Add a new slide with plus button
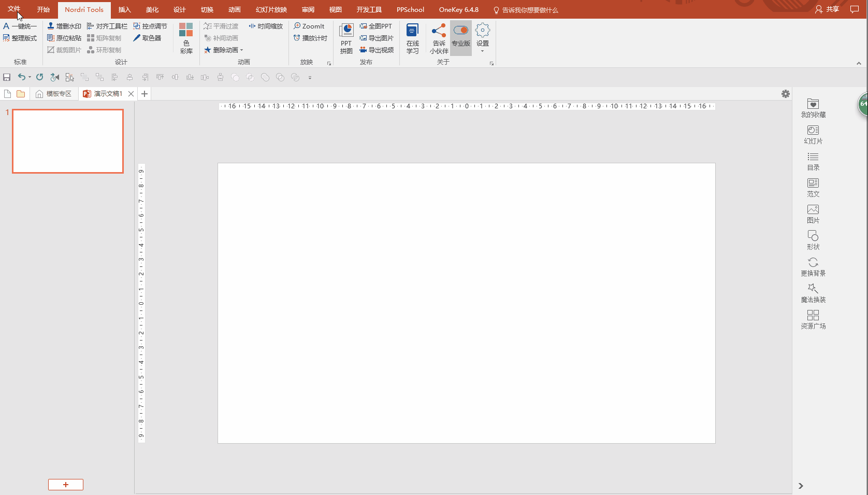This screenshot has height=495, width=868. pyautogui.click(x=66, y=485)
